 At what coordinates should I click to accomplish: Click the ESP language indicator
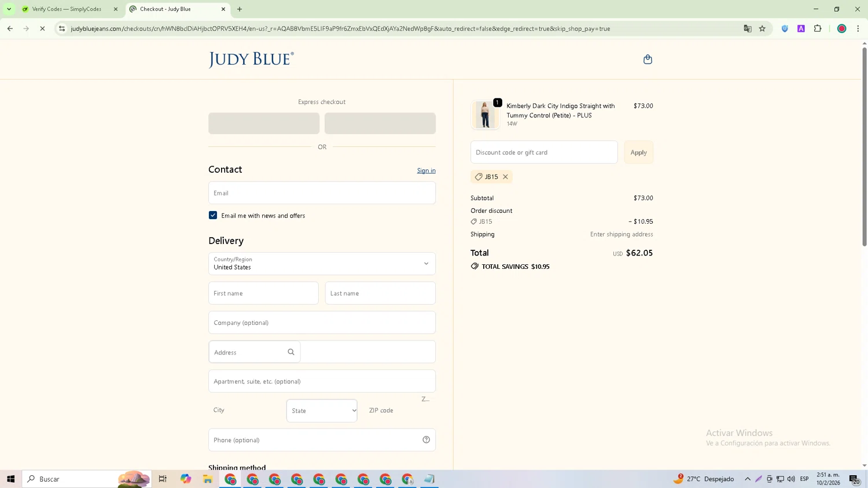[804, 479]
